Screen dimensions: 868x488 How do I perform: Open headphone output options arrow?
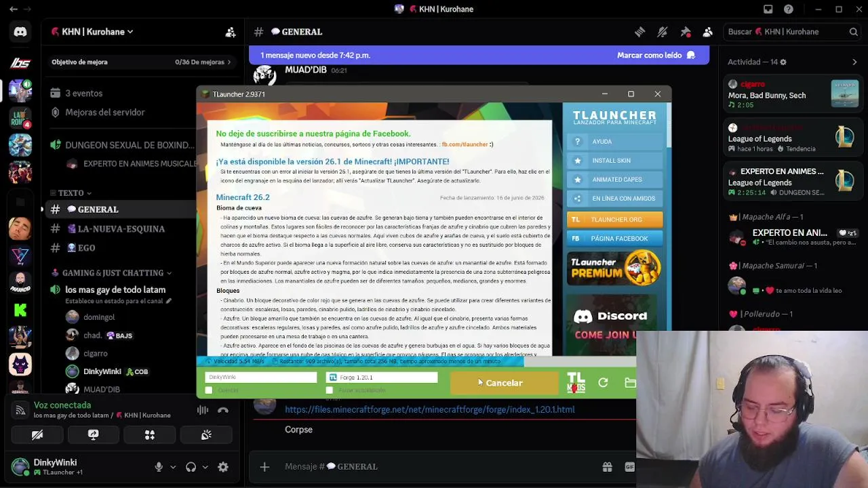pyautogui.click(x=205, y=467)
